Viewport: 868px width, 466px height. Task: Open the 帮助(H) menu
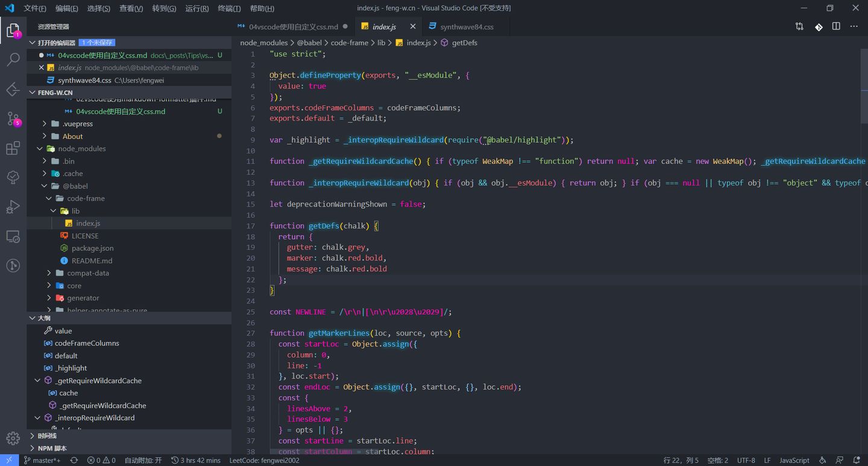(x=262, y=8)
